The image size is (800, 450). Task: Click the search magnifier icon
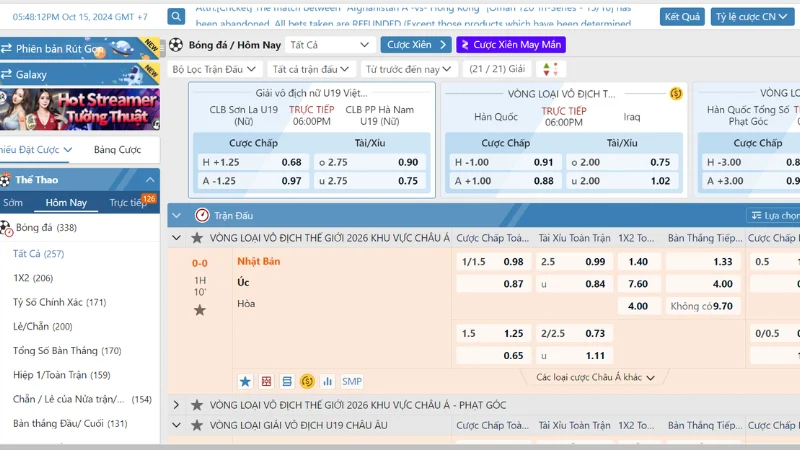coord(176,17)
